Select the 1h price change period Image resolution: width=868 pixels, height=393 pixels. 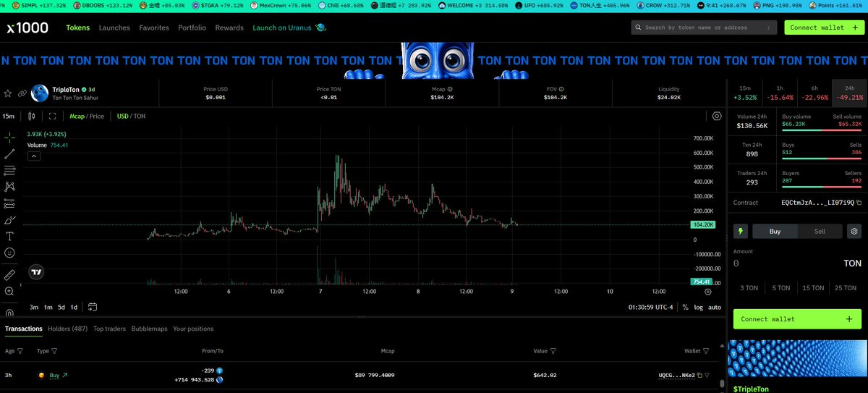point(780,92)
